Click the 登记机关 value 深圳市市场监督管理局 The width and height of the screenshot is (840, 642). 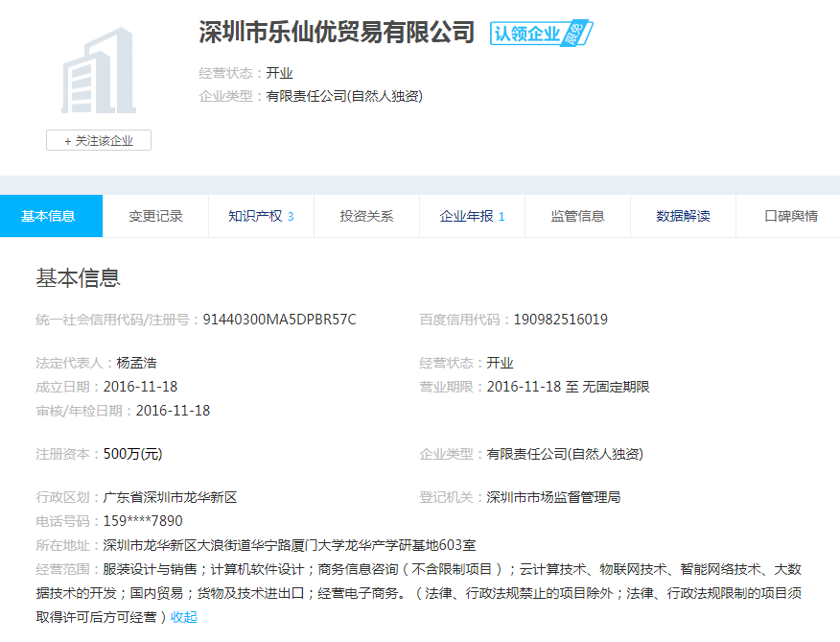553,497
